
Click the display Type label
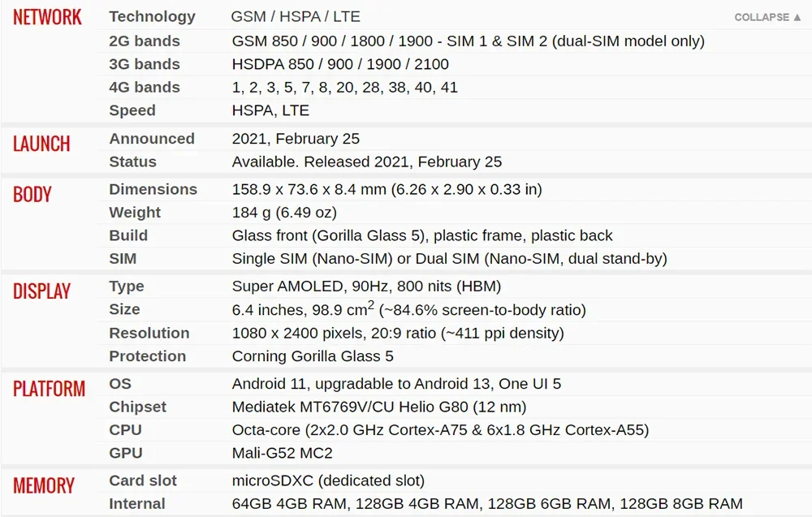(127, 287)
